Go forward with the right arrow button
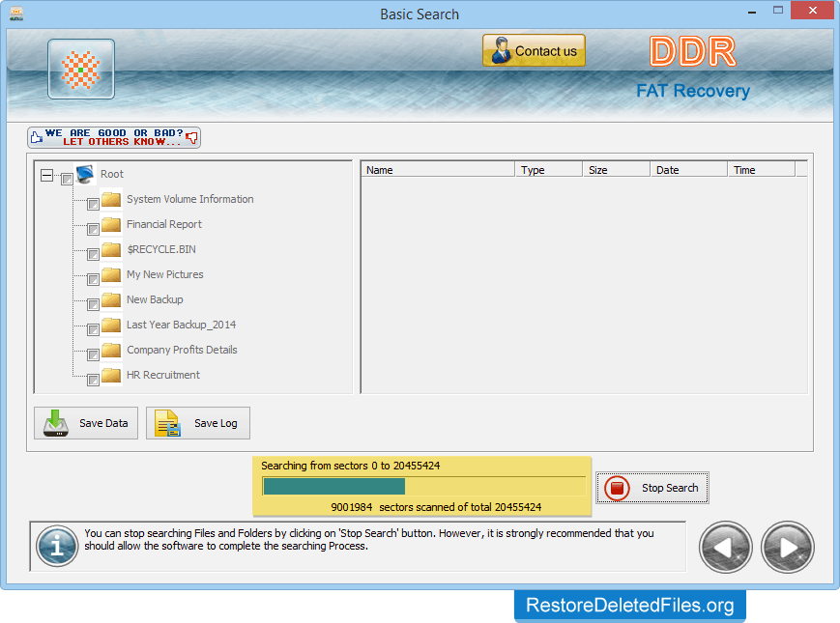This screenshot has height=623, width=840. (x=788, y=547)
